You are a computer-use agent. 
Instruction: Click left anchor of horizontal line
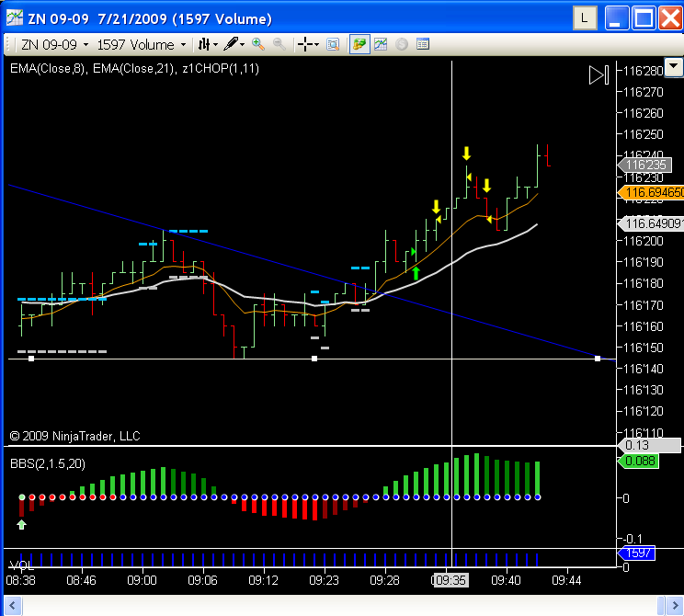pyautogui.click(x=31, y=359)
